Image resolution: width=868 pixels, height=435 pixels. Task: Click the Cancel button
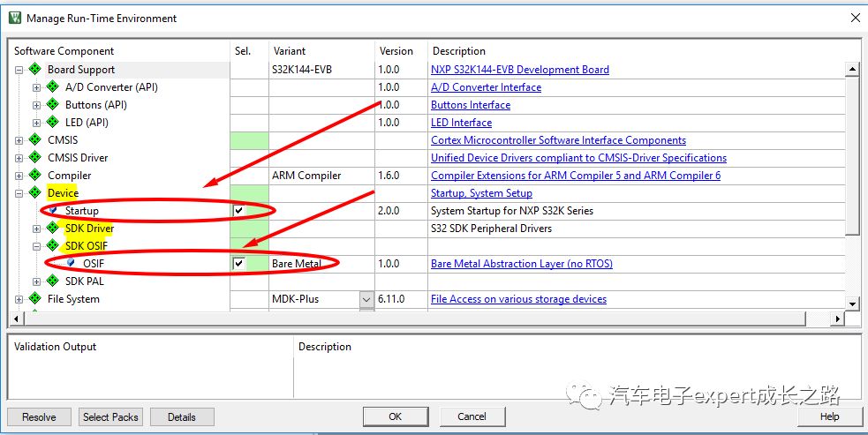(472, 416)
